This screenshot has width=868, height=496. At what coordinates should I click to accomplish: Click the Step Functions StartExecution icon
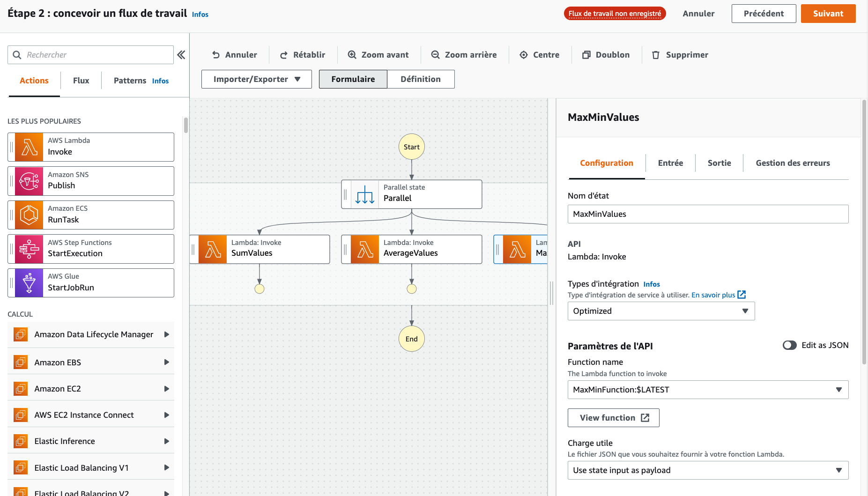click(29, 249)
